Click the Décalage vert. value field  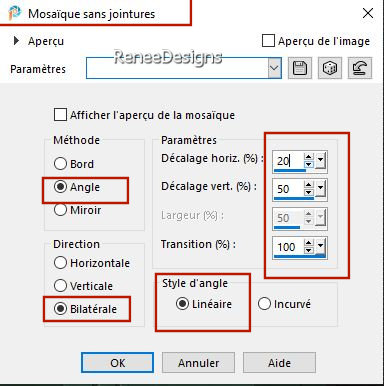click(289, 189)
